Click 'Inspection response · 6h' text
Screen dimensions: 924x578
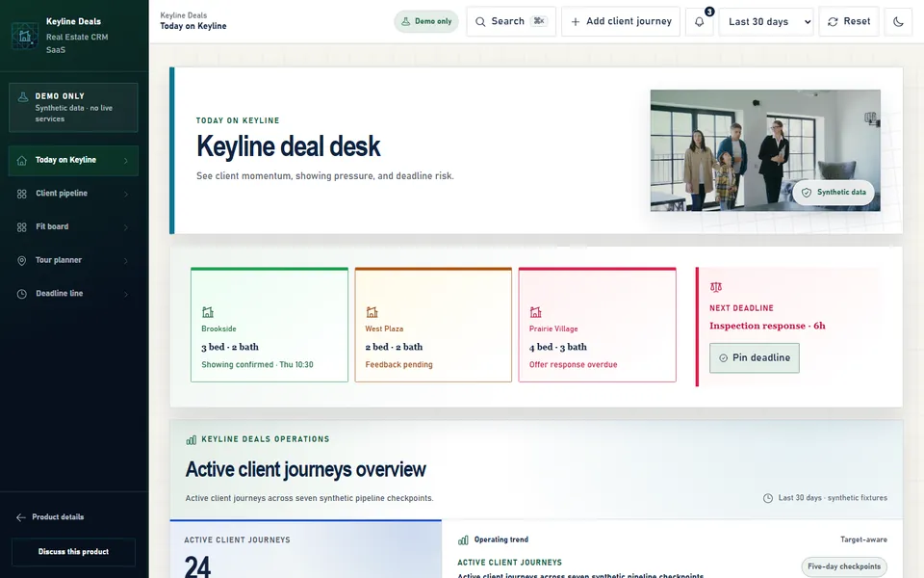click(767, 327)
